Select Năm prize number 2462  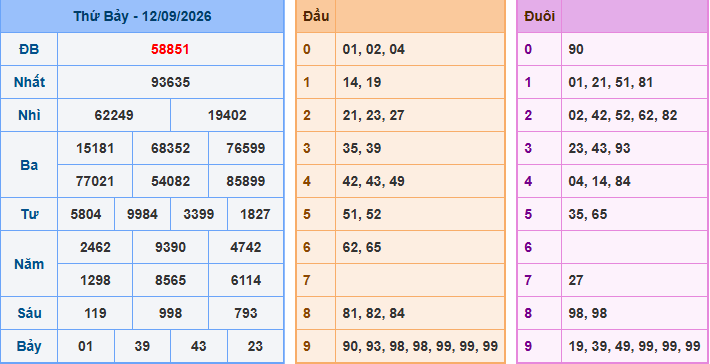(95, 248)
